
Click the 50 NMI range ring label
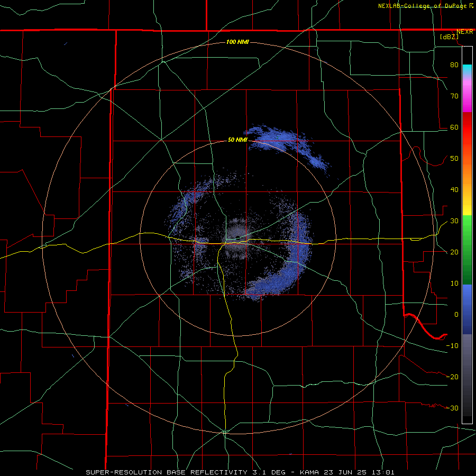pos(237,140)
